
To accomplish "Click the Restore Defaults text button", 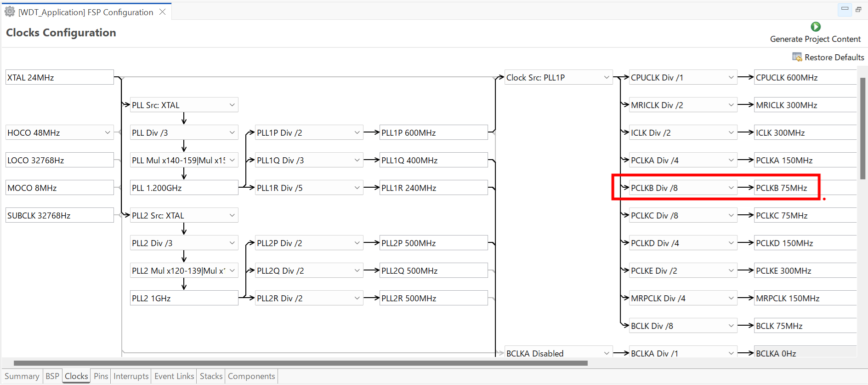I will tap(834, 57).
